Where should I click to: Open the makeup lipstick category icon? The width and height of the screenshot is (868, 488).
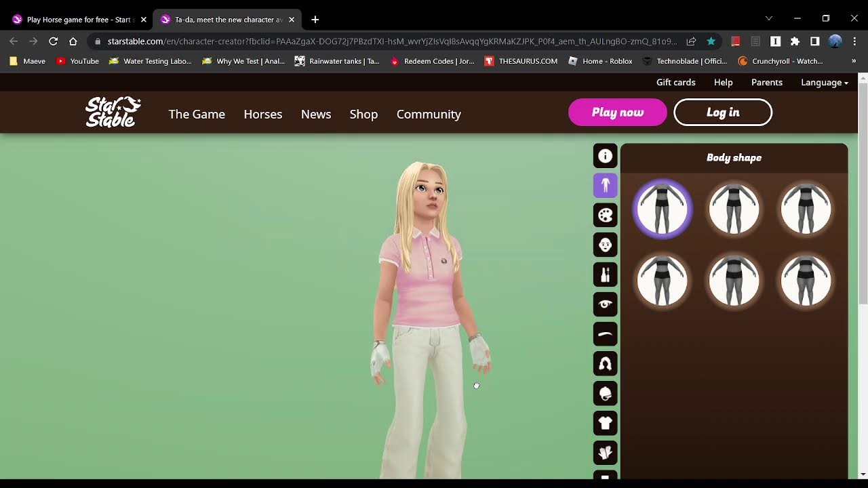click(x=606, y=274)
